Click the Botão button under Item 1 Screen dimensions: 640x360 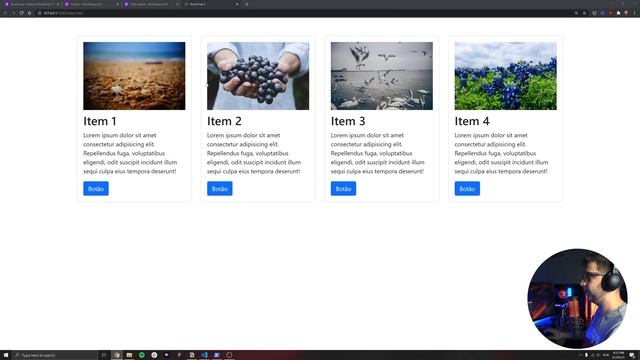pos(96,189)
